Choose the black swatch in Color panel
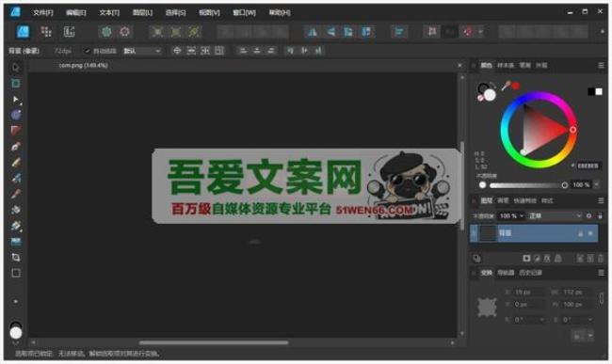Viewport: 612px width, 364px height. click(x=591, y=91)
